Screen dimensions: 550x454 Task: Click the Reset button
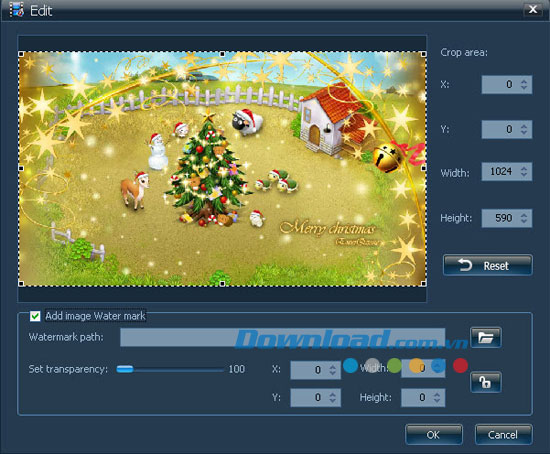point(488,266)
